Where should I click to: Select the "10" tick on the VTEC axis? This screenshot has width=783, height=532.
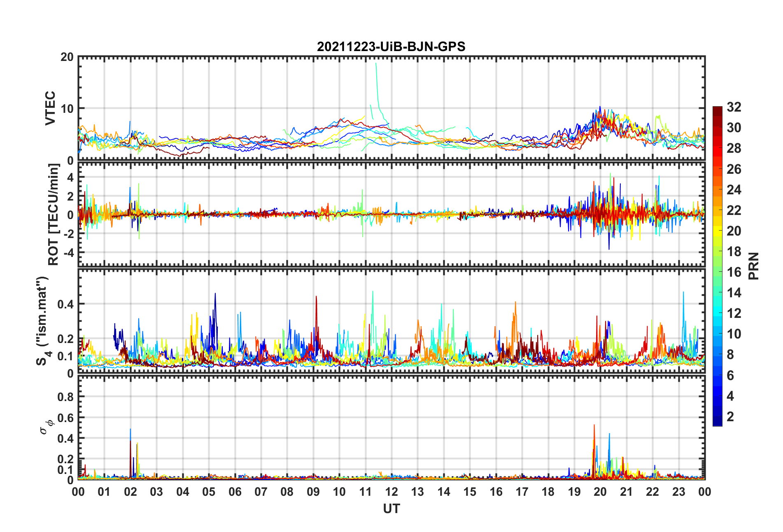pyautogui.click(x=67, y=109)
